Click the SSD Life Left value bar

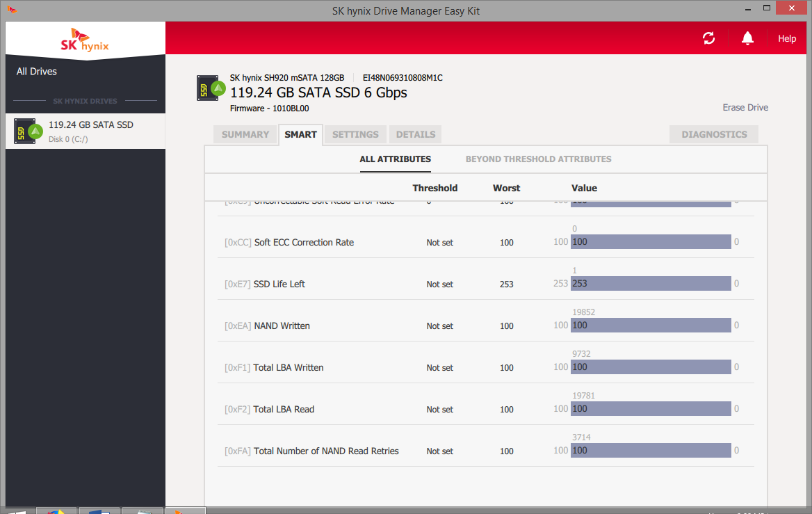651,283
